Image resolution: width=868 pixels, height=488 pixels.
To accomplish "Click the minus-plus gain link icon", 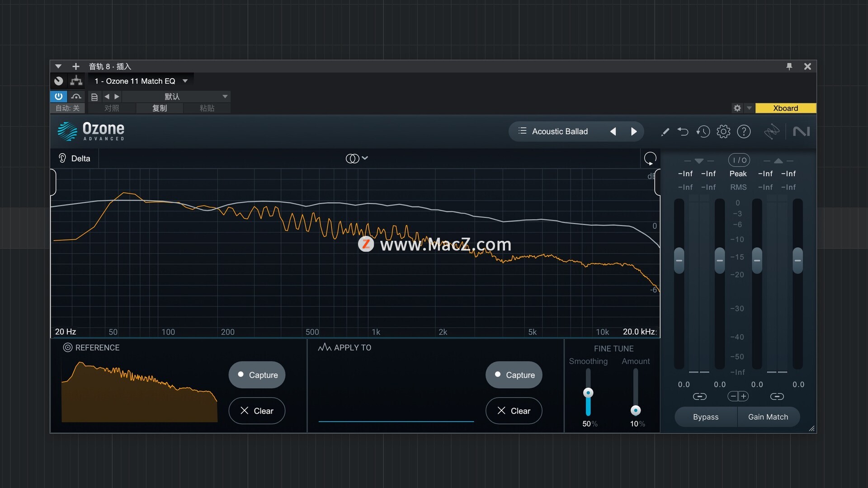I will 738,396.
